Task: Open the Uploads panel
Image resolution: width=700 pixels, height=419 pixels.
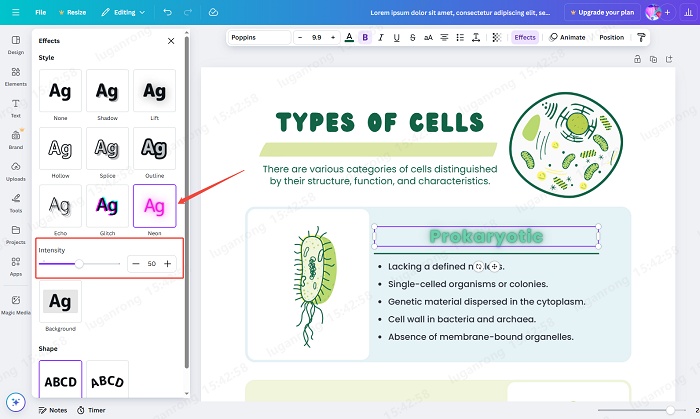Action: pyautogui.click(x=16, y=170)
